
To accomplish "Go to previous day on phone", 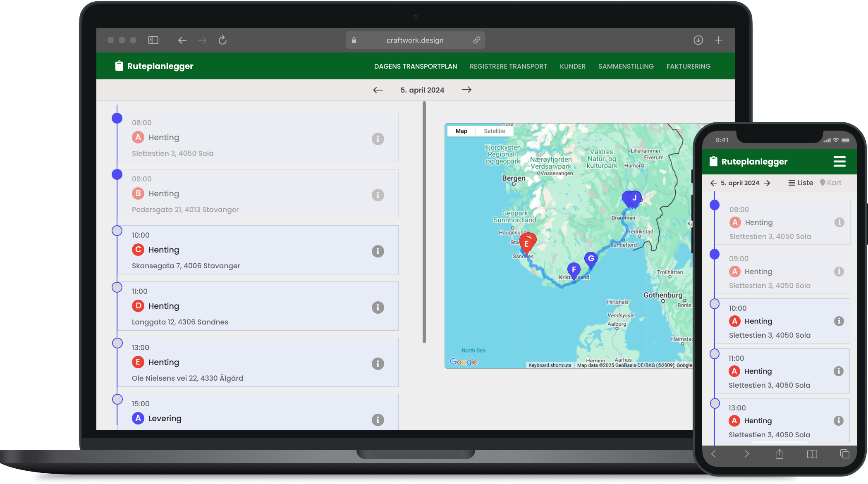I will coord(713,183).
